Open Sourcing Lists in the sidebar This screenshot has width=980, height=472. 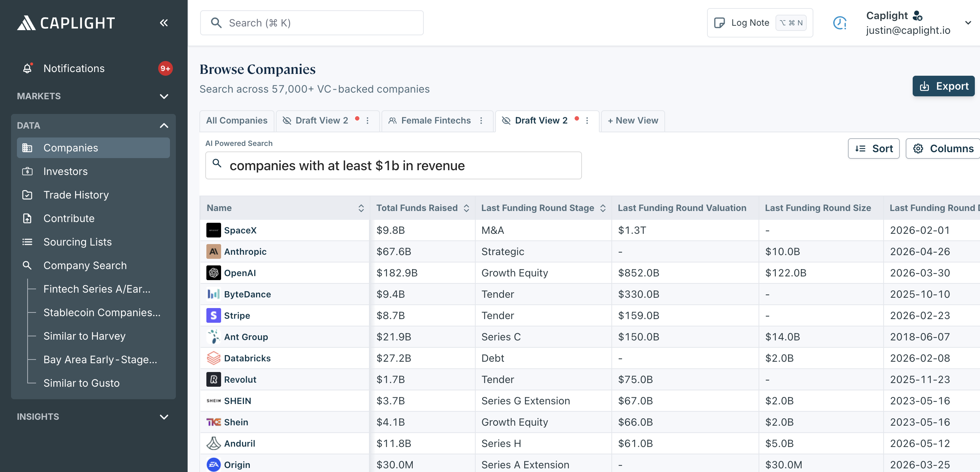[93, 242]
